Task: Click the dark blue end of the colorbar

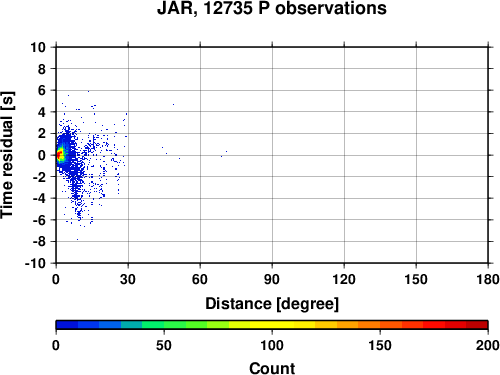Action: [67, 325]
